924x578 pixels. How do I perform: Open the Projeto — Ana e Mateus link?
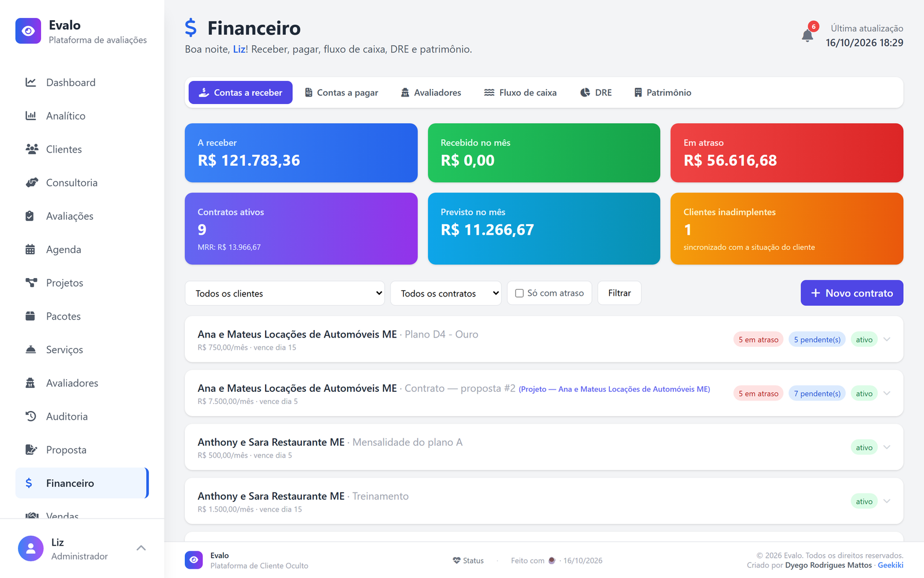pos(614,389)
